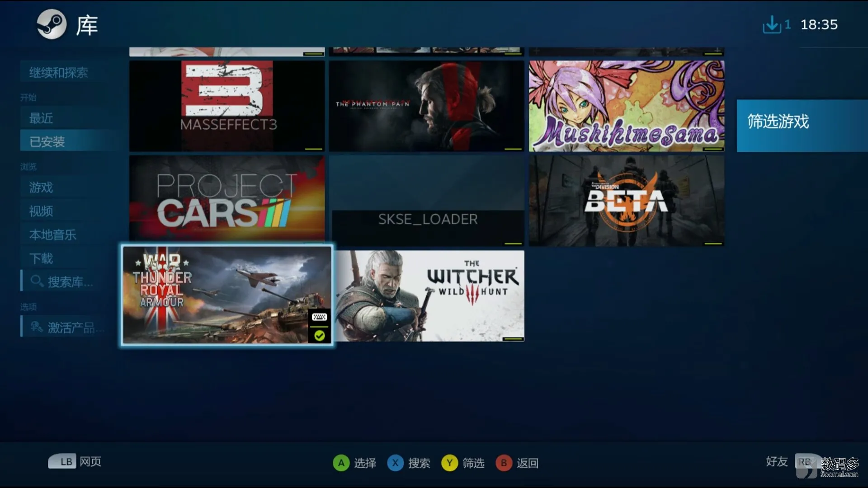Click the 网页 label
The height and width of the screenshot is (488, 868).
90,461
